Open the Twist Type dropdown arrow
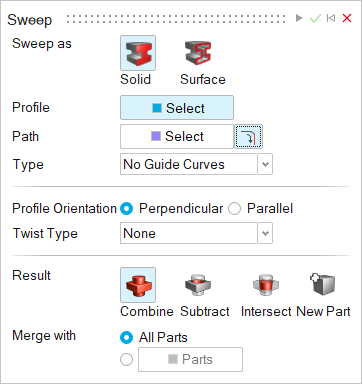362x384 pixels. tap(265, 233)
